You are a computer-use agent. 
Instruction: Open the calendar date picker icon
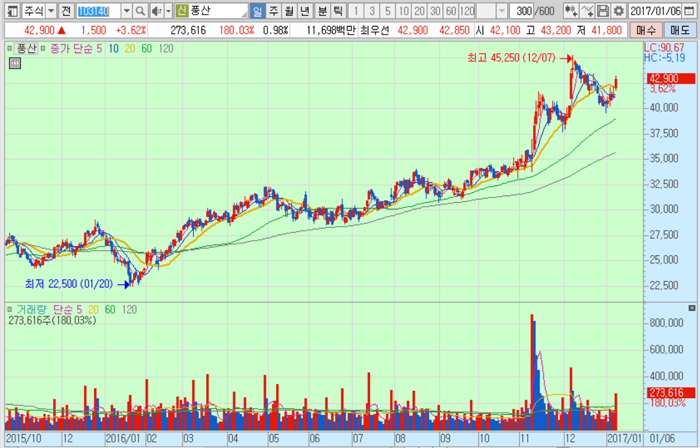[688, 10]
